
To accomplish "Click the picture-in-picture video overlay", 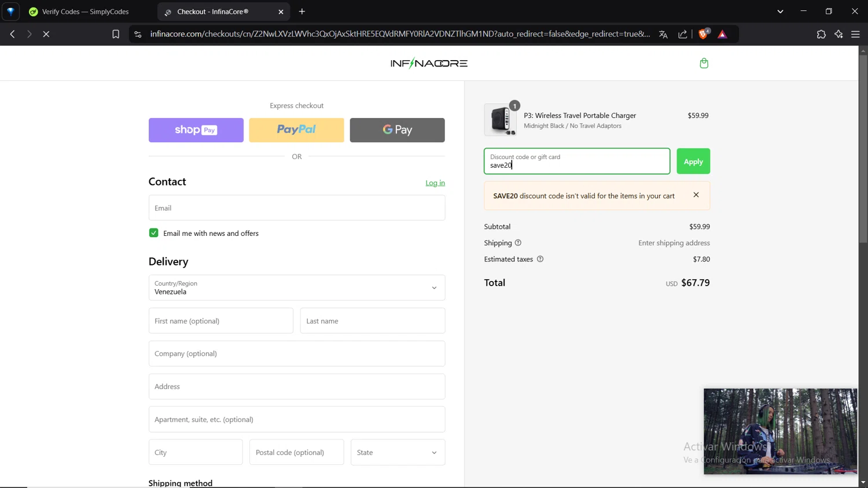I will tap(780, 431).
